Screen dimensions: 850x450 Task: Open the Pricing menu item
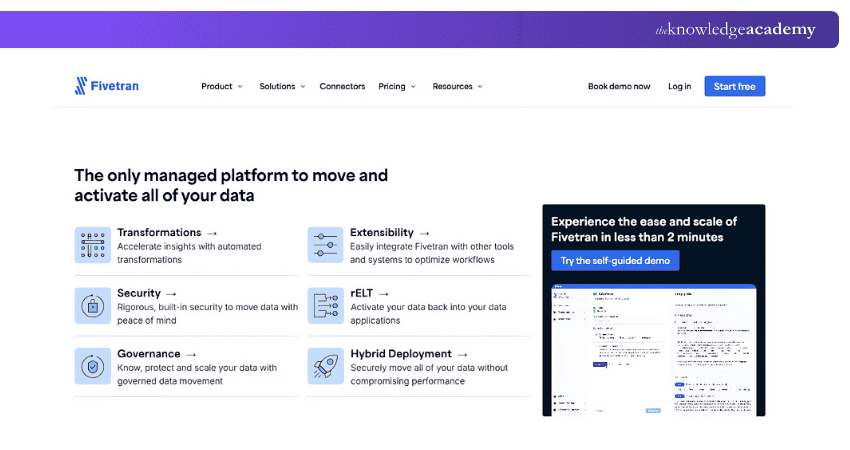coord(392,86)
